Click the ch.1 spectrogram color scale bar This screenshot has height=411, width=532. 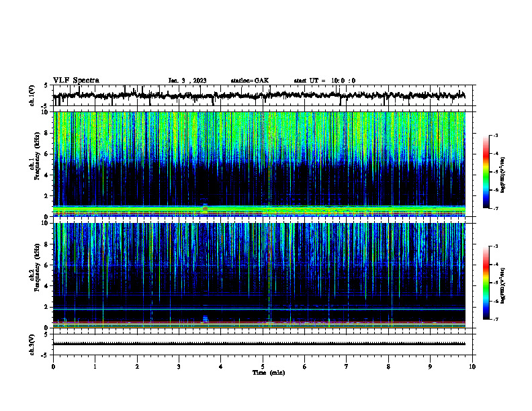(486, 172)
